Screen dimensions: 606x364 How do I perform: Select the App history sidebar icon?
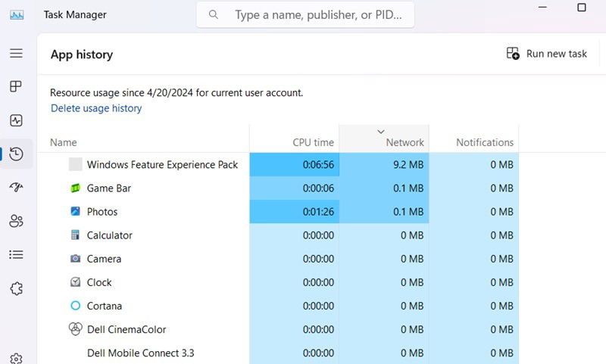(x=16, y=154)
